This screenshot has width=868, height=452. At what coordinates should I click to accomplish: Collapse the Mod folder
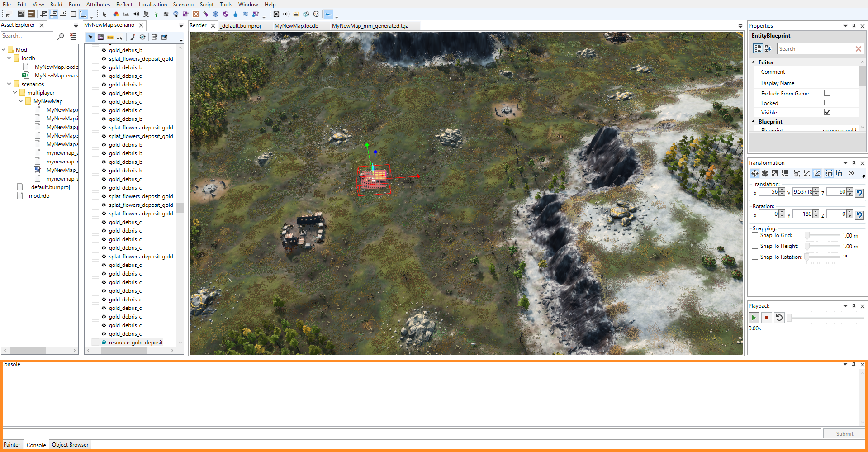(4, 49)
